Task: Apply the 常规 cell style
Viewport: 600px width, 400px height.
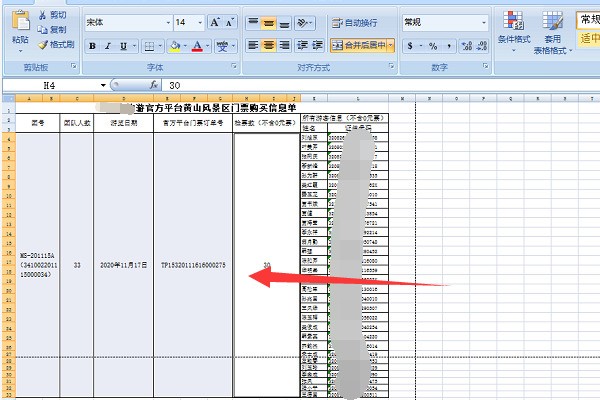Action: 589,20
